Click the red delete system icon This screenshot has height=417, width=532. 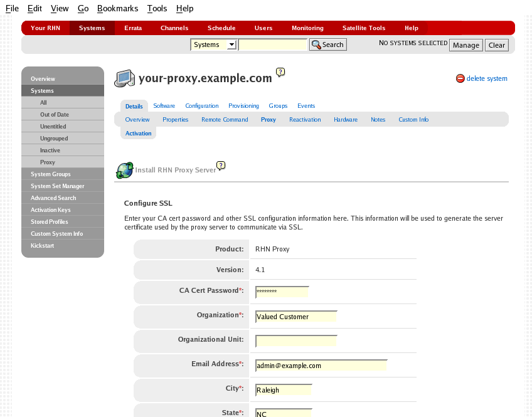(x=460, y=78)
